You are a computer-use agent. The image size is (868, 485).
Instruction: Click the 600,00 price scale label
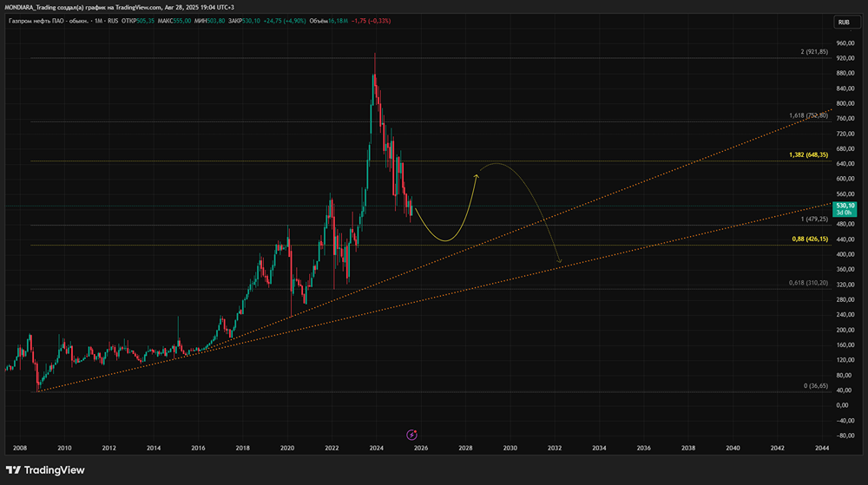[x=845, y=179]
